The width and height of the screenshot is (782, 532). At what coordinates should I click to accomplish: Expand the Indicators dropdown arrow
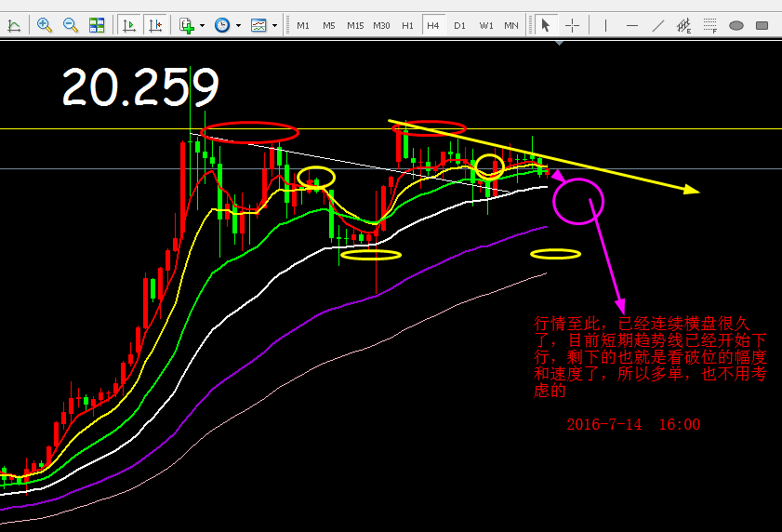pos(202,25)
